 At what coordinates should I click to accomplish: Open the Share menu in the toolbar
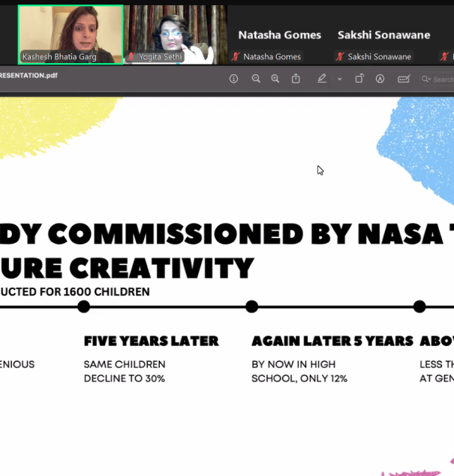pos(296,79)
